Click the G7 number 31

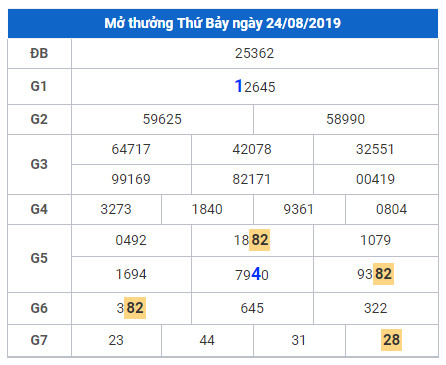pos(298,340)
